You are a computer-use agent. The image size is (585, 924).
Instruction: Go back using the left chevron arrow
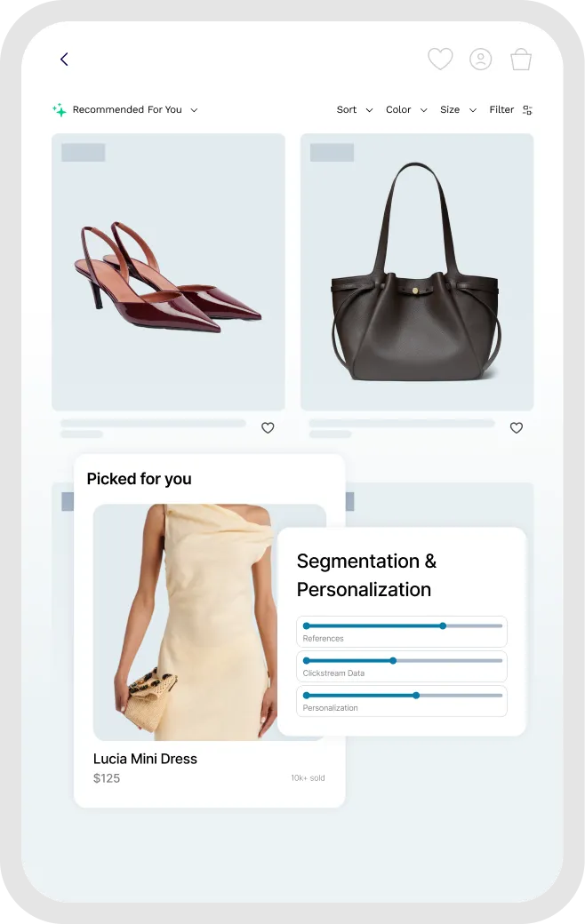64,59
